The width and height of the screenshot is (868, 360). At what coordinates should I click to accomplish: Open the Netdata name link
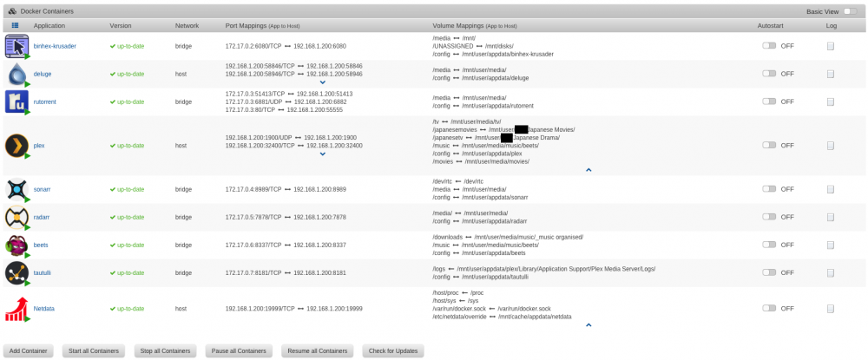pyautogui.click(x=44, y=309)
